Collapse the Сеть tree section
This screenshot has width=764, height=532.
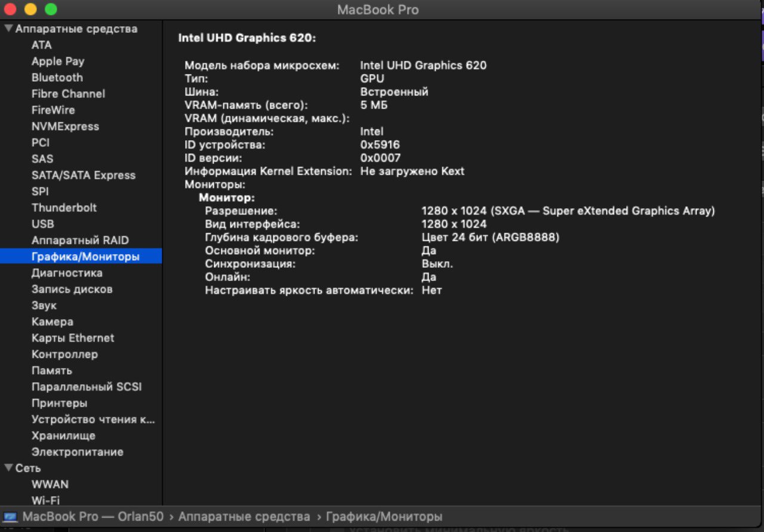8,468
